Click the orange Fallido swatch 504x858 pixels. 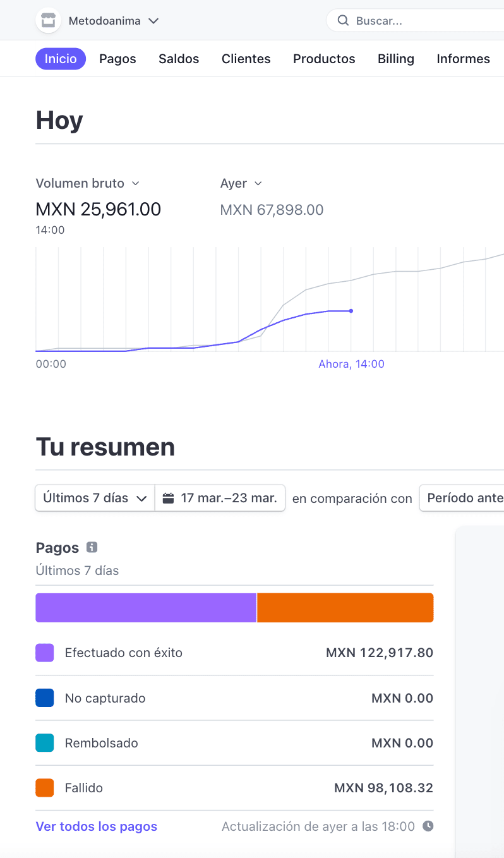(x=44, y=788)
